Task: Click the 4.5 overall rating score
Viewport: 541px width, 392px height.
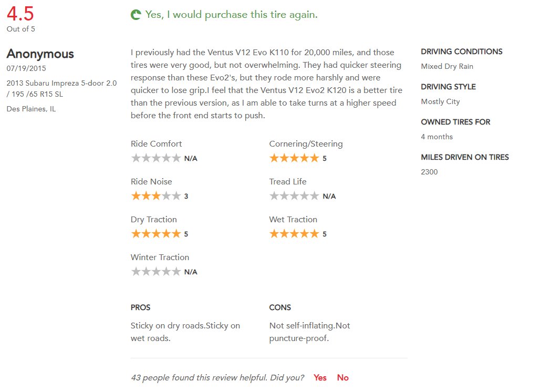Action: pyautogui.click(x=20, y=14)
